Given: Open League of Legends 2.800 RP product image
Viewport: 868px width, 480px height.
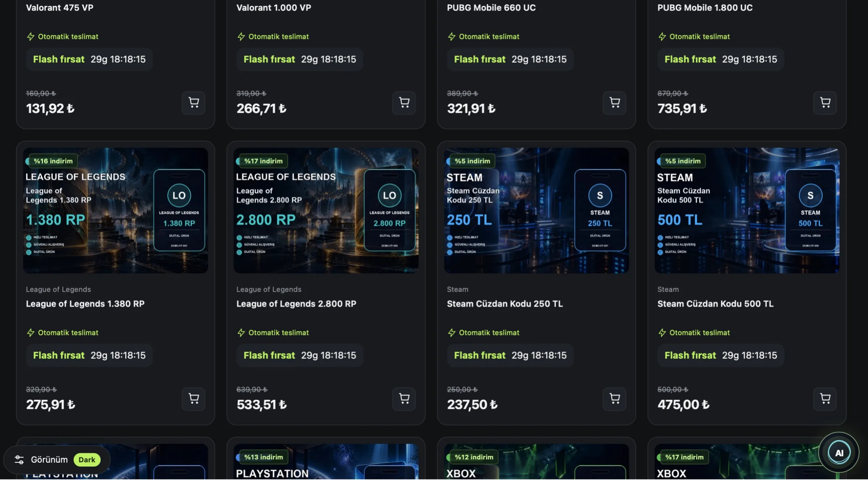Looking at the screenshot, I should coord(326,210).
